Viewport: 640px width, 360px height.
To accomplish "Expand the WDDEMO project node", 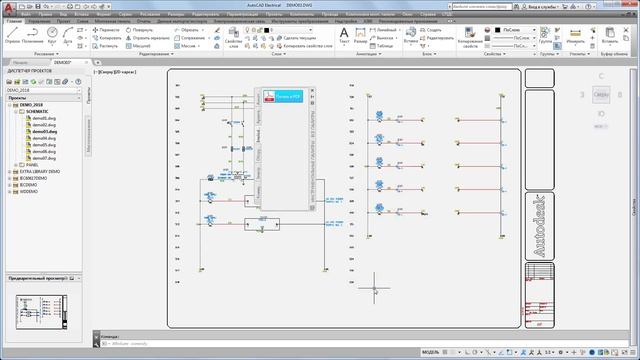I will click(x=10, y=191).
